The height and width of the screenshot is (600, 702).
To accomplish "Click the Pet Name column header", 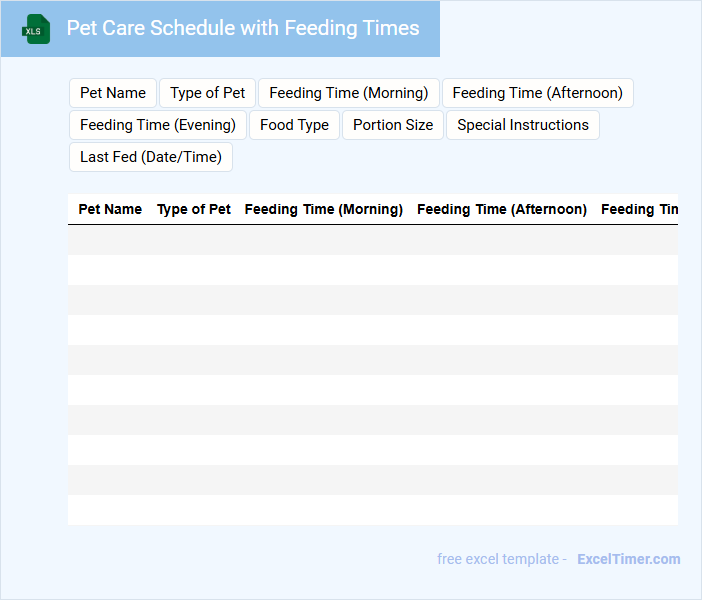I will pyautogui.click(x=110, y=210).
